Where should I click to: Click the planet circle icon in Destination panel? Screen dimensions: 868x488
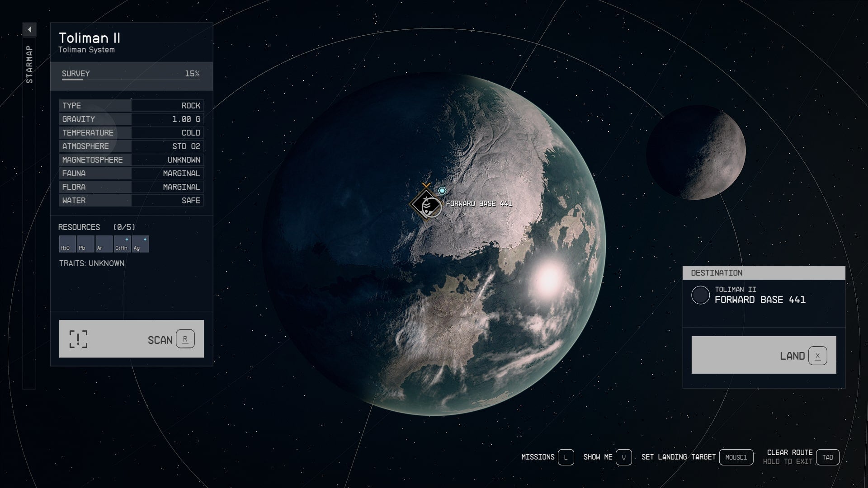pos(701,296)
